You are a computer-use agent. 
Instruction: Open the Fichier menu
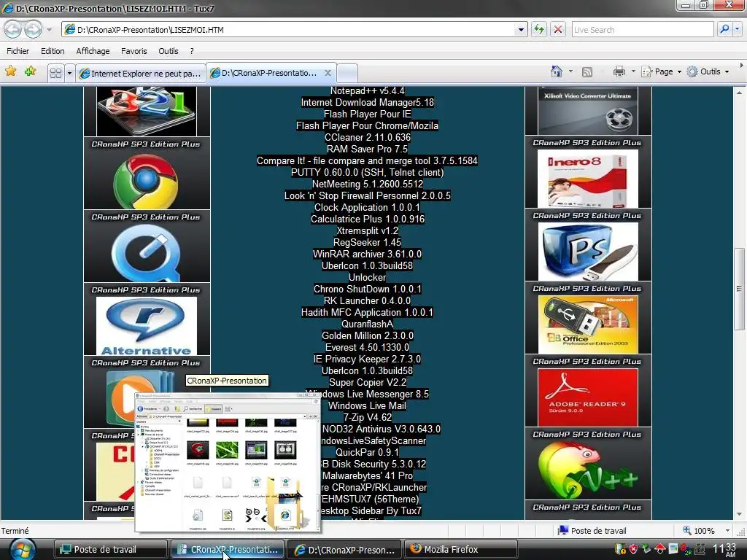[18, 51]
